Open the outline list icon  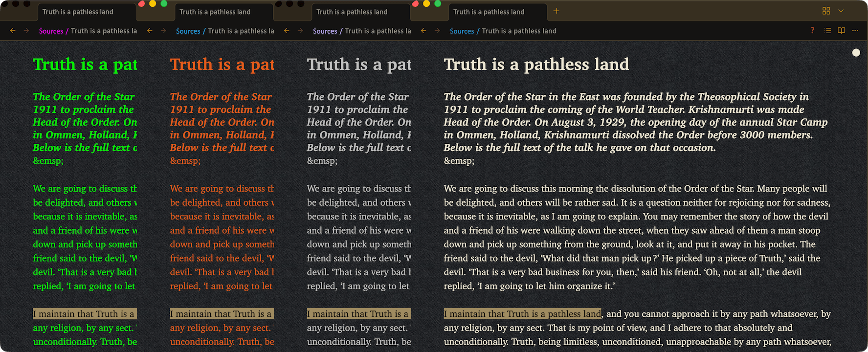coord(827,30)
